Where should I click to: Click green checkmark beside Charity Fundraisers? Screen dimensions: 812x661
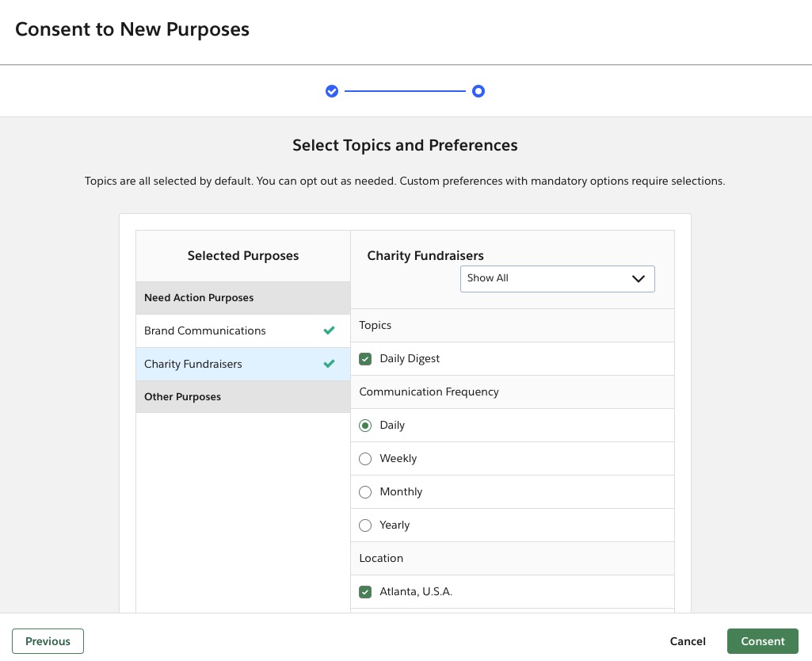point(330,364)
